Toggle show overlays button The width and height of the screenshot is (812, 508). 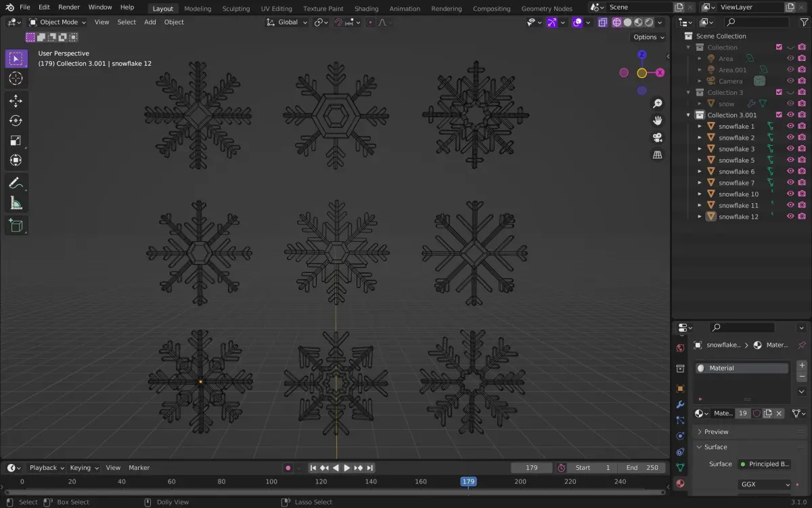(x=577, y=22)
